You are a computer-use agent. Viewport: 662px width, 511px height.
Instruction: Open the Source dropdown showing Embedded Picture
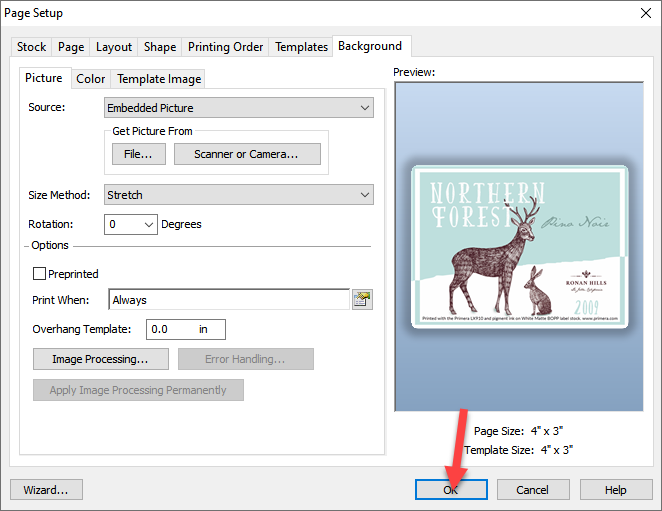pyautogui.click(x=239, y=108)
